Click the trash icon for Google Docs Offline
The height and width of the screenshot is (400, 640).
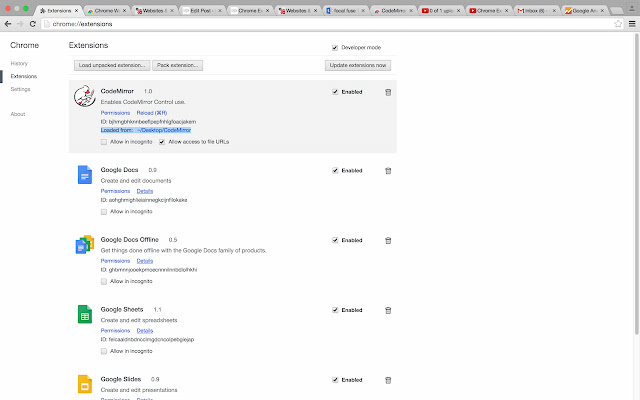coord(388,241)
